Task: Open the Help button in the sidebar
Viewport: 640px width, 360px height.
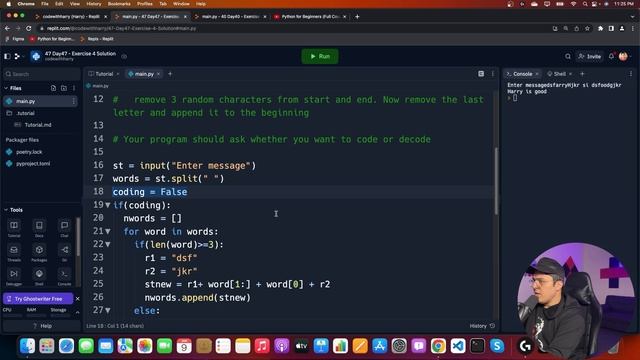Action: coord(42,326)
